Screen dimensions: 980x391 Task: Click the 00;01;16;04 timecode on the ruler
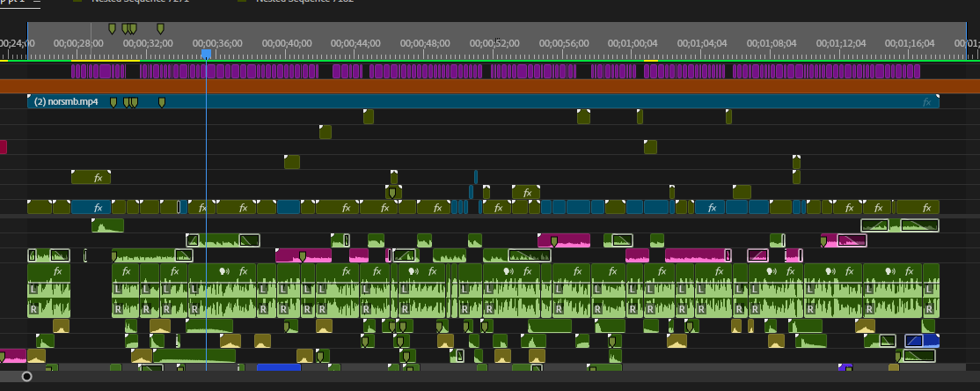click(910, 43)
